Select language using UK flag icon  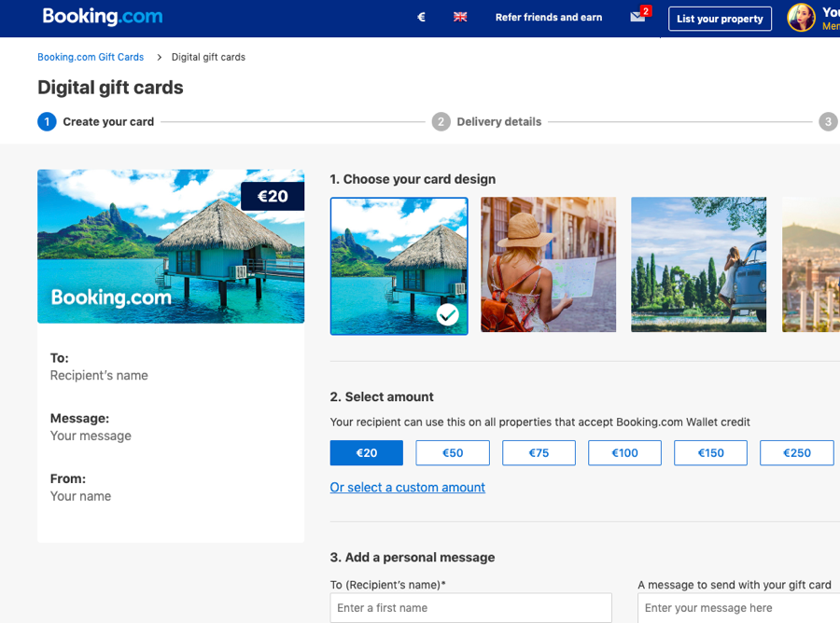point(460,17)
